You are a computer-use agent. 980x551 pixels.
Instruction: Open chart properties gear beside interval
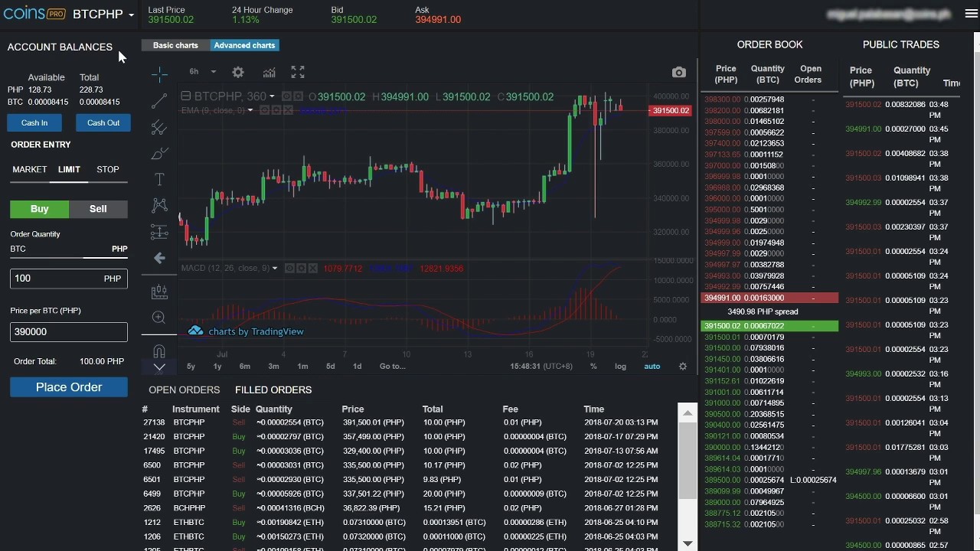(238, 72)
